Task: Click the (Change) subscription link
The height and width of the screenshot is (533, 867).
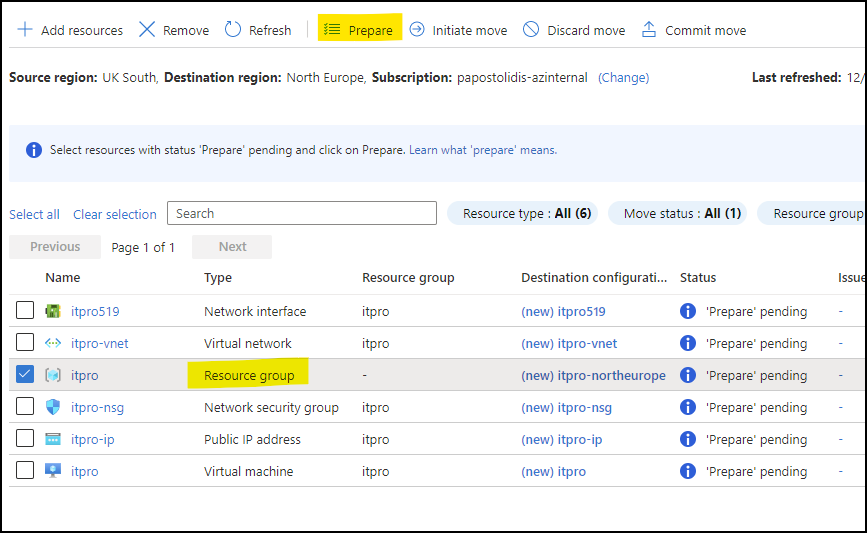Action: (623, 77)
